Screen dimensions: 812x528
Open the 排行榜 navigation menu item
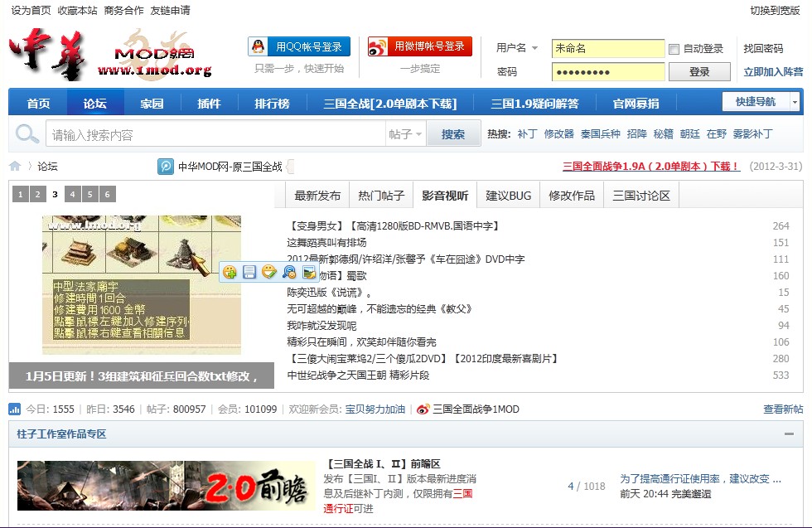point(272,104)
